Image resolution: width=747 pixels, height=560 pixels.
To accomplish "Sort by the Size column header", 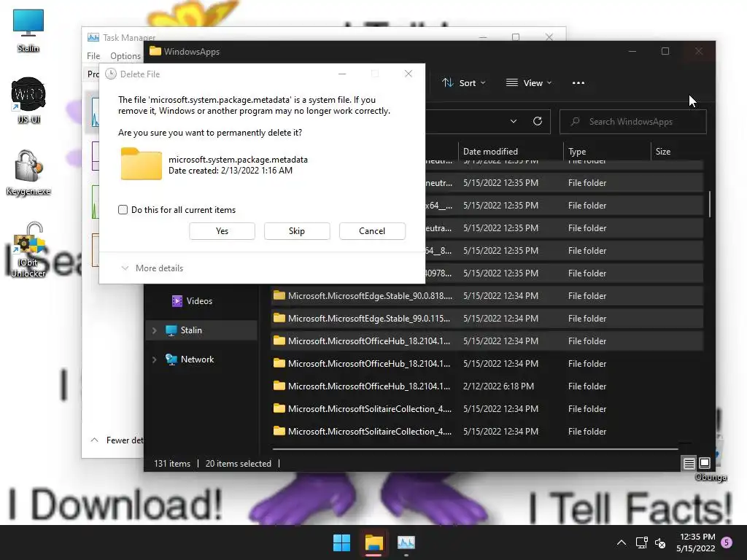I will [676, 152].
